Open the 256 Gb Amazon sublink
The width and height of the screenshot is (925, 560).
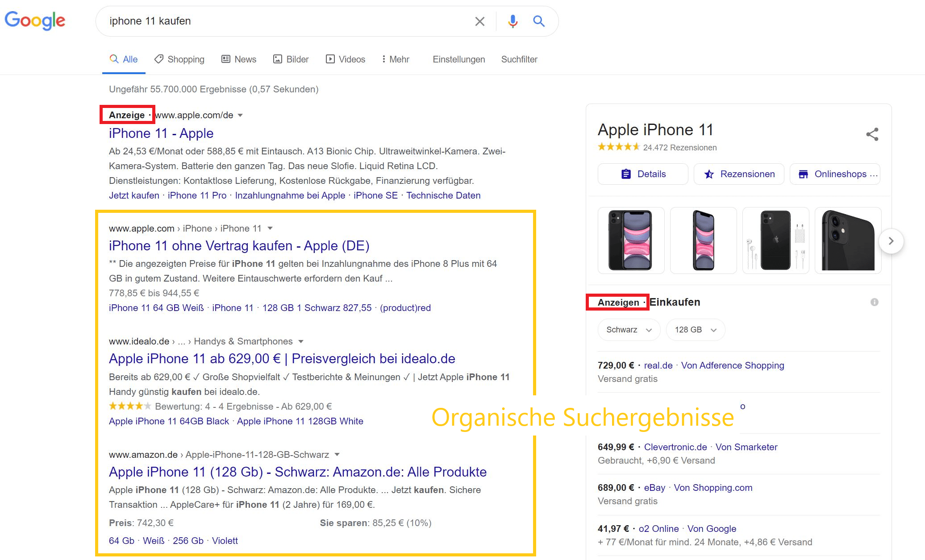(188, 541)
